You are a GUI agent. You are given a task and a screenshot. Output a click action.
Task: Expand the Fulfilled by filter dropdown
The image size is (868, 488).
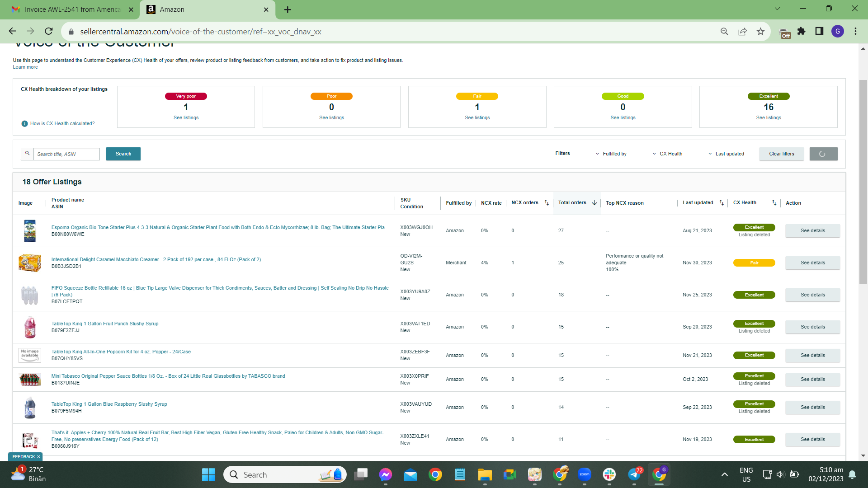611,154
